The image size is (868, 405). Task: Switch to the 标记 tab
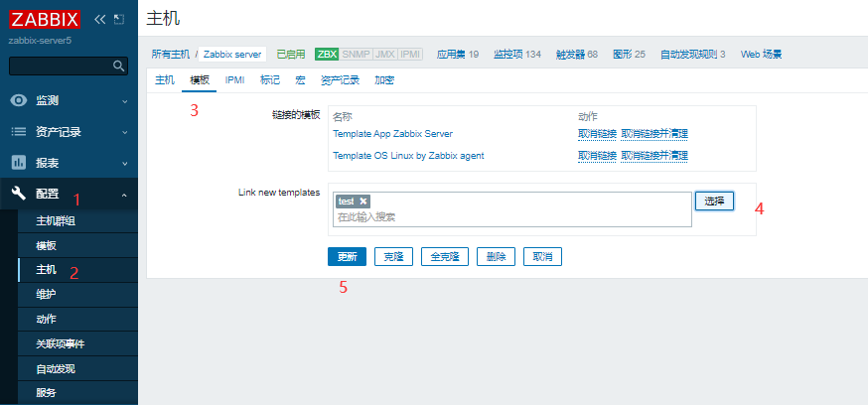coord(270,80)
